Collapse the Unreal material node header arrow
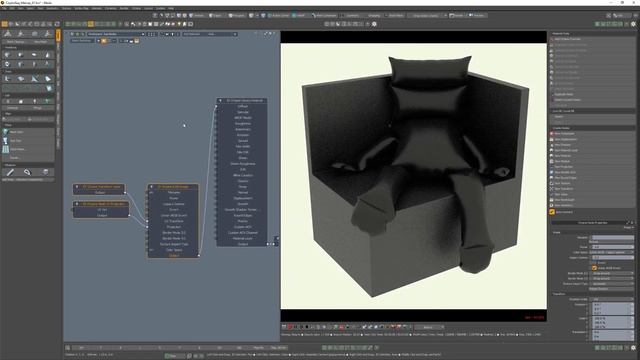640x360 pixels. pos(220,100)
